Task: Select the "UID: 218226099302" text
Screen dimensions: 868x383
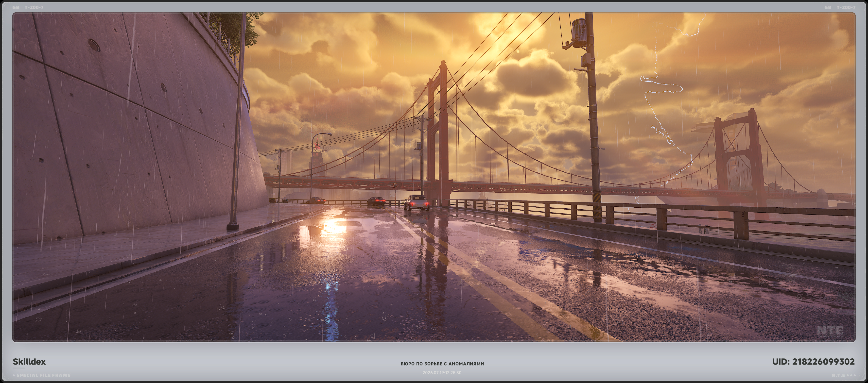Action: (x=814, y=362)
